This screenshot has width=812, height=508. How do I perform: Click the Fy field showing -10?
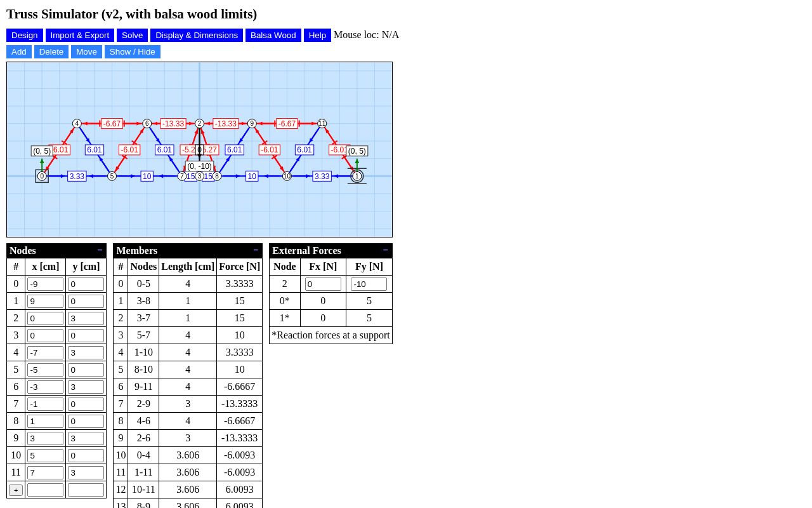point(369,284)
